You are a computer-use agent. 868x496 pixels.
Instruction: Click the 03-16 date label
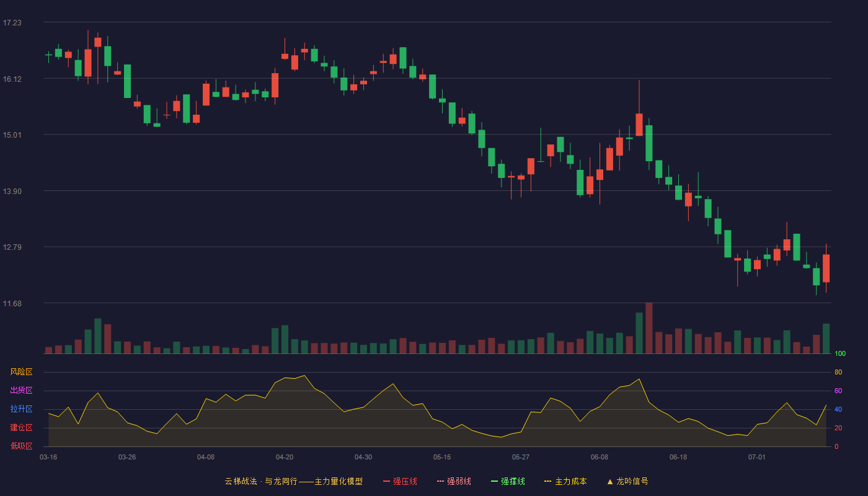click(x=48, y=457)
